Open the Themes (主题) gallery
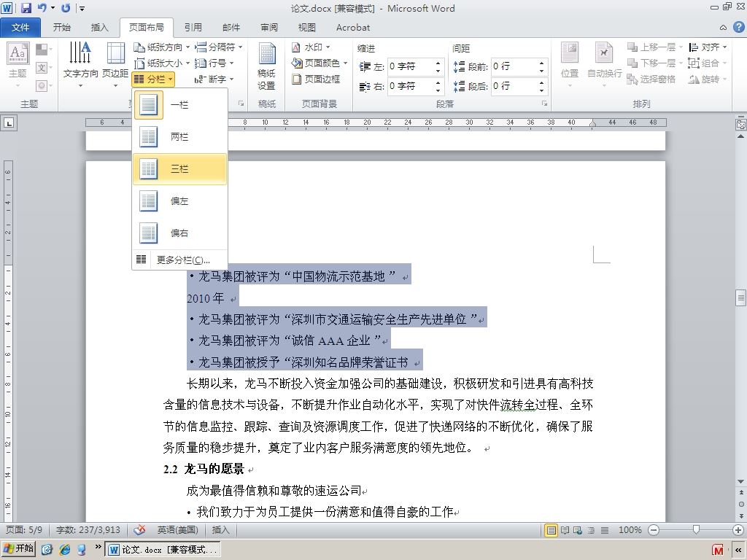The height and width of the screenshot is (560, 747). 18,66
